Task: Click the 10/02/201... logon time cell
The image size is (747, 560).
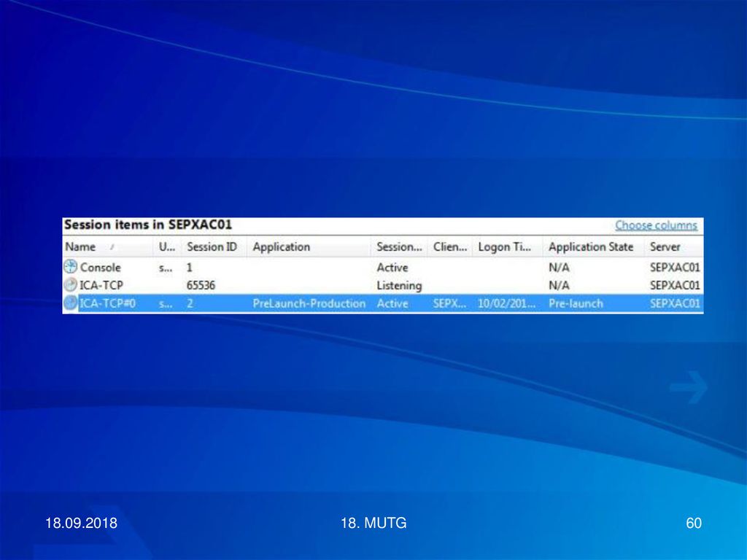Action: (507, 303)
